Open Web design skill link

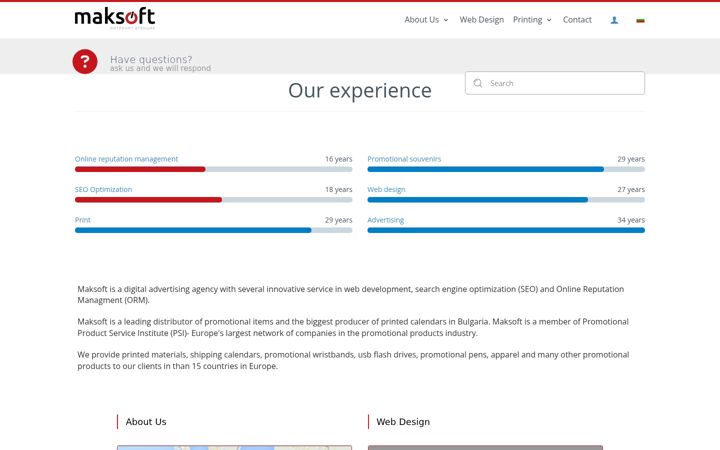coord(386,189)
